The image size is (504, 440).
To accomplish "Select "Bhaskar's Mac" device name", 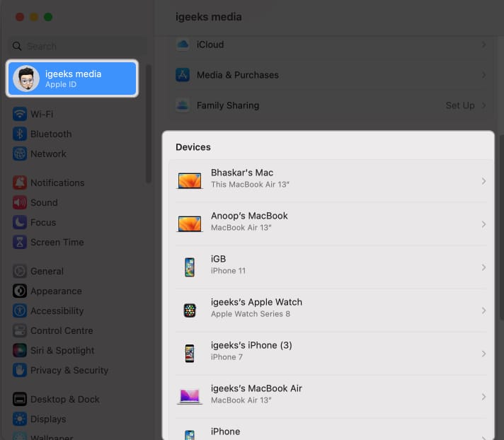I will pos(242,173).
